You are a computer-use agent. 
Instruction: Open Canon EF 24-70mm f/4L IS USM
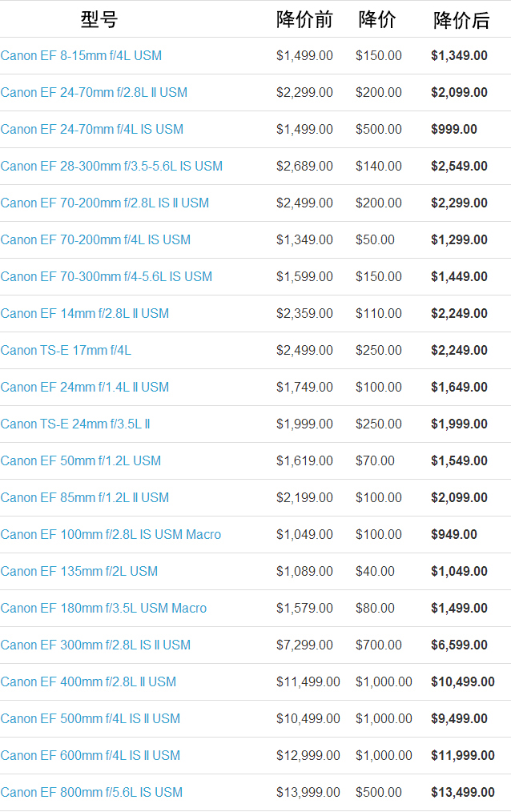click(x=91, y=130)
